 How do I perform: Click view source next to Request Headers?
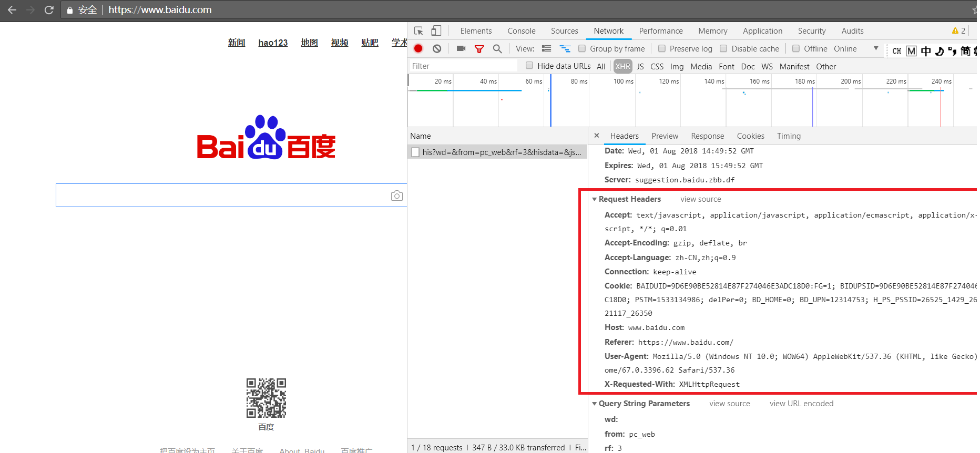[x=701, y=199]
